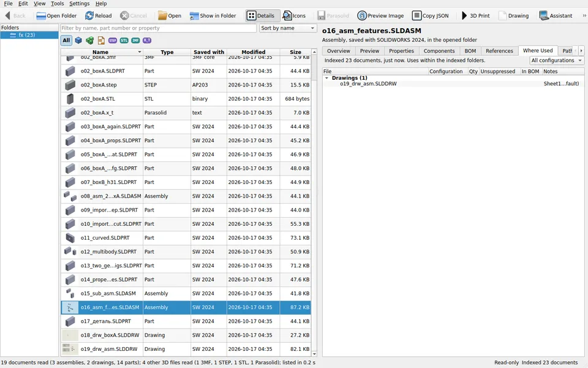Click the filter by name input field
The height and width of the screenshot is (368, 588).
(159, 28)
